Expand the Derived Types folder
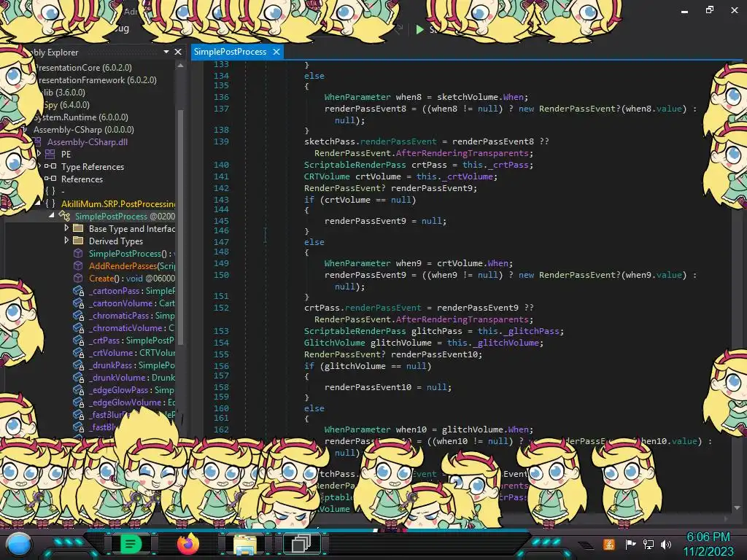This screenshot has width=747, height=560. tap(66, 241)
